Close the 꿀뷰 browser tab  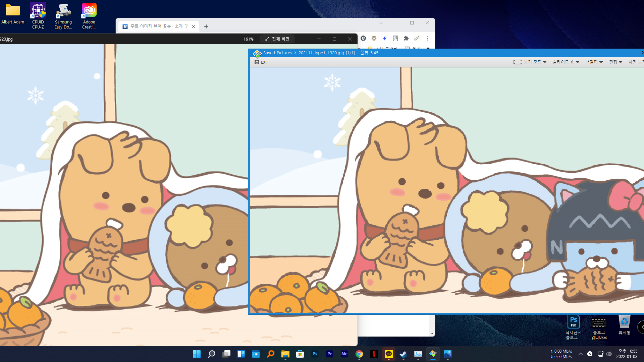[194, 26]
